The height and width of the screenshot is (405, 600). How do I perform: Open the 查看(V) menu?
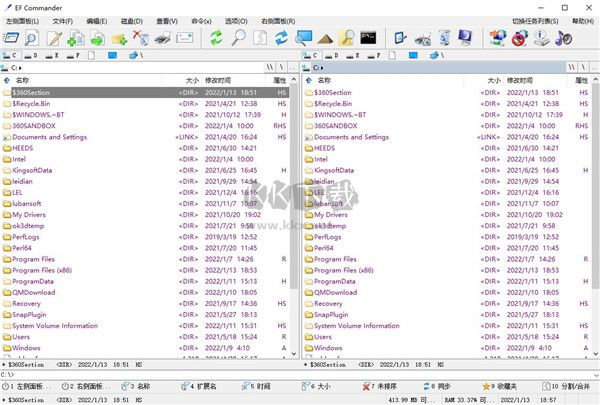167,21
